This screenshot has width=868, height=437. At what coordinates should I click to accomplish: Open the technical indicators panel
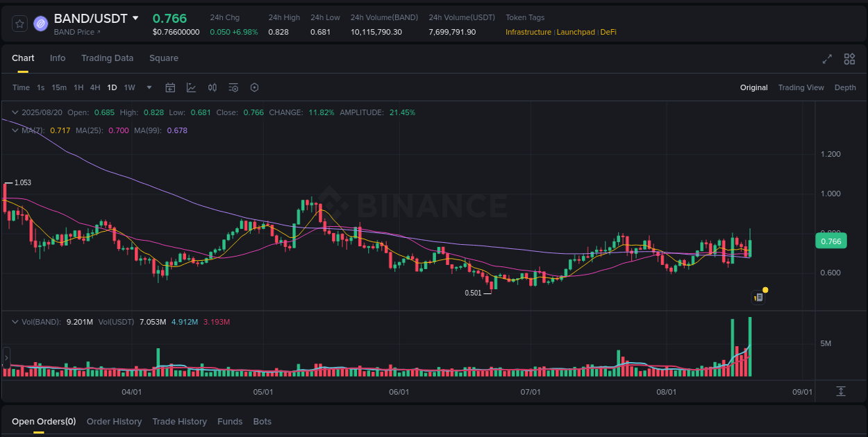[191, 87]
